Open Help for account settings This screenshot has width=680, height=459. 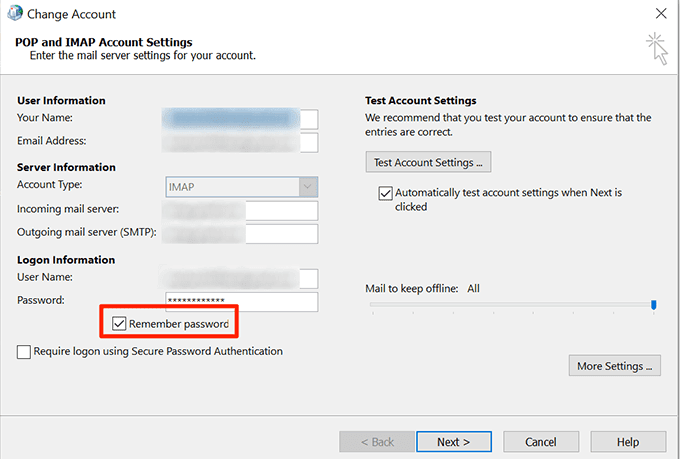(x=628, y=441)
